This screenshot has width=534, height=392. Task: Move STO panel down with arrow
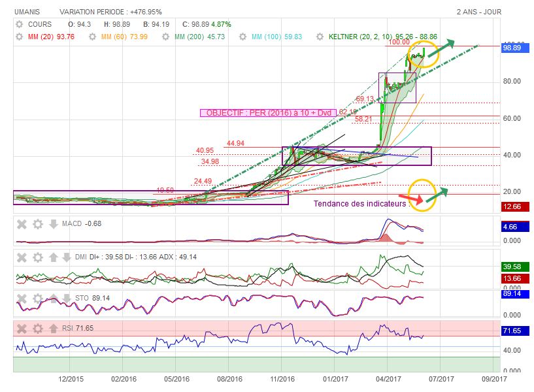coord(67,299)
